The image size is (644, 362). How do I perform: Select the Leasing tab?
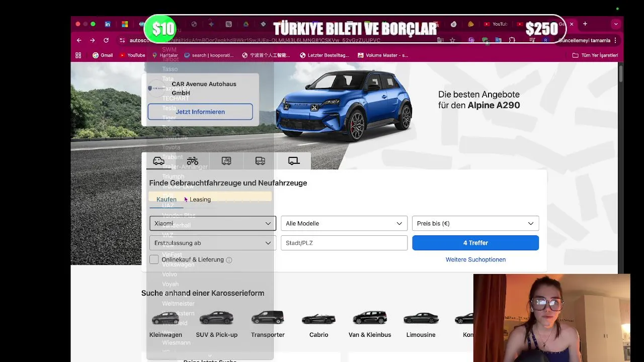[x=200, y=200]
